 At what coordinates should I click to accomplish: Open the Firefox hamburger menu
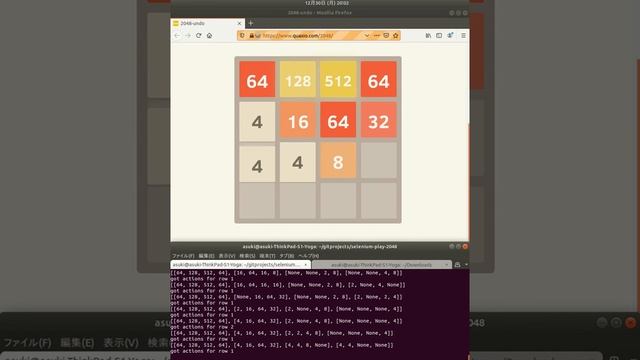[463, 36]
